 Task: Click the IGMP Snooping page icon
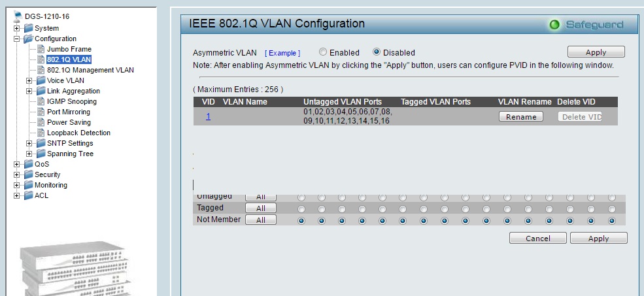pyautogui.click(x=41, y=101)
